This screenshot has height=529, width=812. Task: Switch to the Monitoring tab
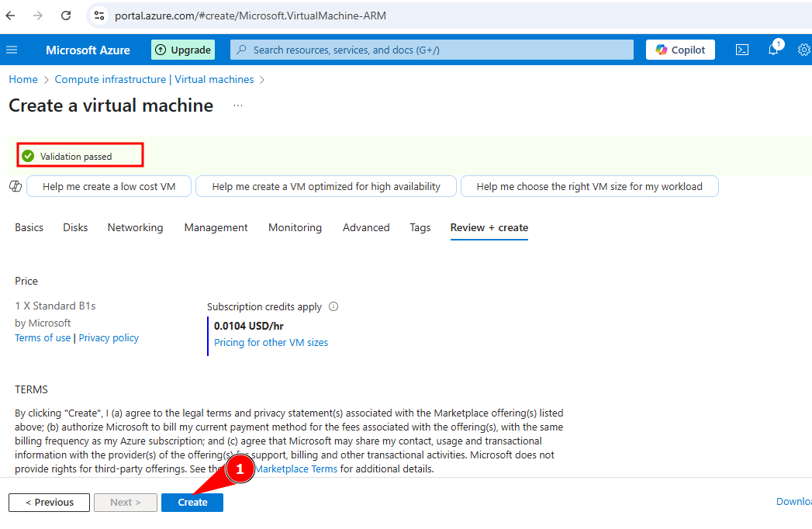pyautogui.click(x=295, y=227)
